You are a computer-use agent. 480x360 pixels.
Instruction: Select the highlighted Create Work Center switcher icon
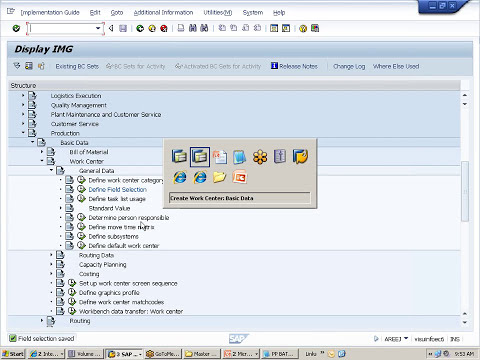[x=200, y=157]
